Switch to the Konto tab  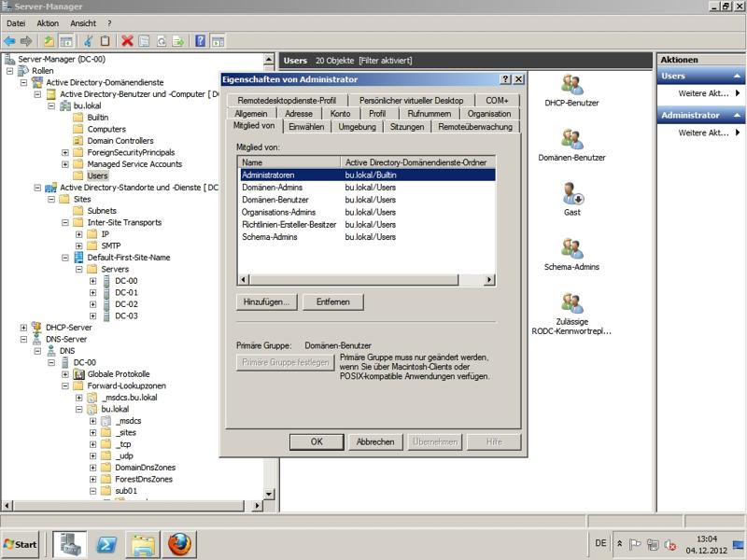point(341,114)
